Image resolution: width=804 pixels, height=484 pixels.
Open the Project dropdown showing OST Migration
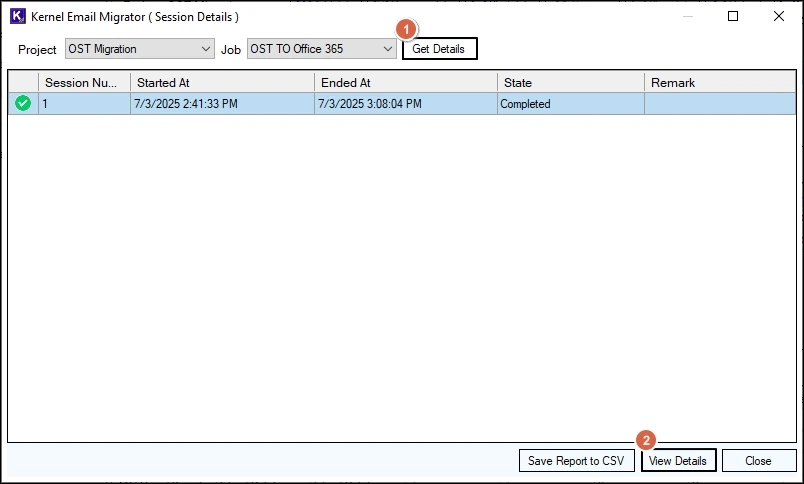point(139,49)
